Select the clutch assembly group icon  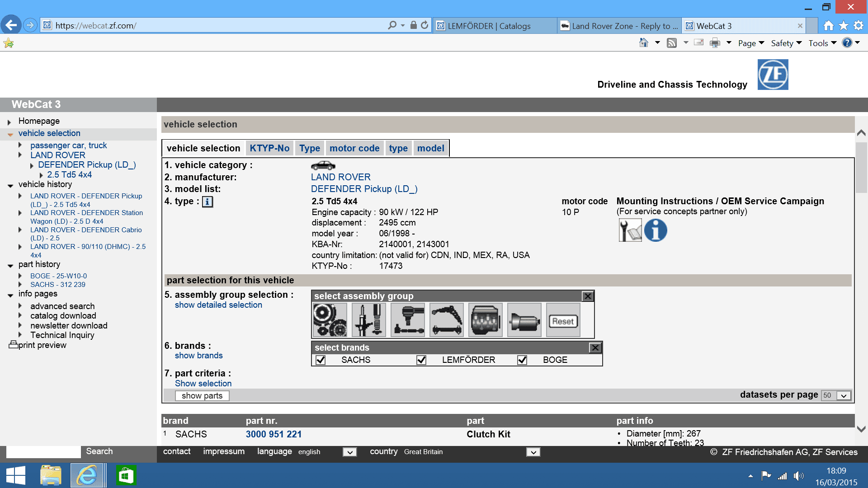pos(330,320)
